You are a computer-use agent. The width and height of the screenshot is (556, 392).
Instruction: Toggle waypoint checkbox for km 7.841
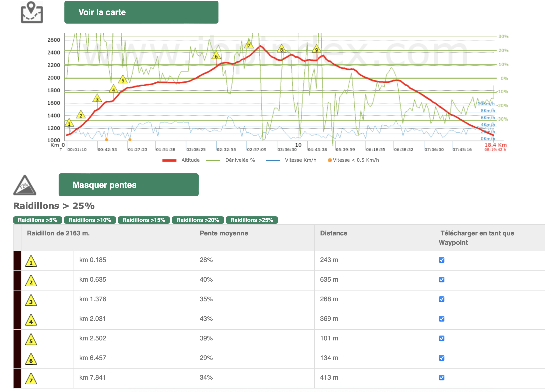[441, 378]
